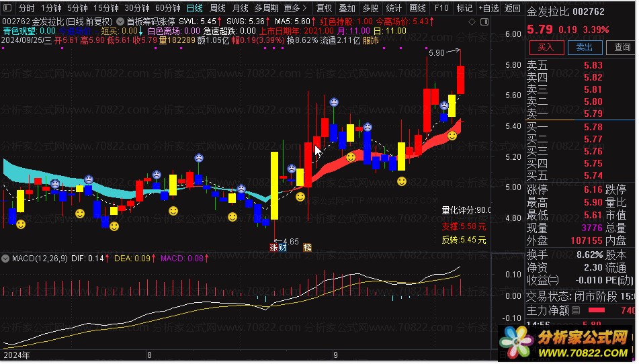Click the 量化评分 score label
This screenshot has height=364, width=639.
click(466, 210)
